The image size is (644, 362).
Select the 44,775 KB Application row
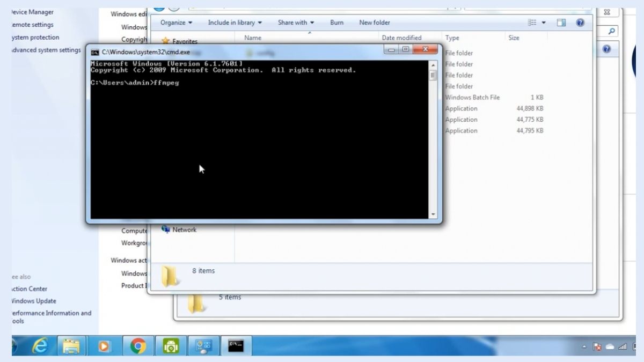(494, 120)
